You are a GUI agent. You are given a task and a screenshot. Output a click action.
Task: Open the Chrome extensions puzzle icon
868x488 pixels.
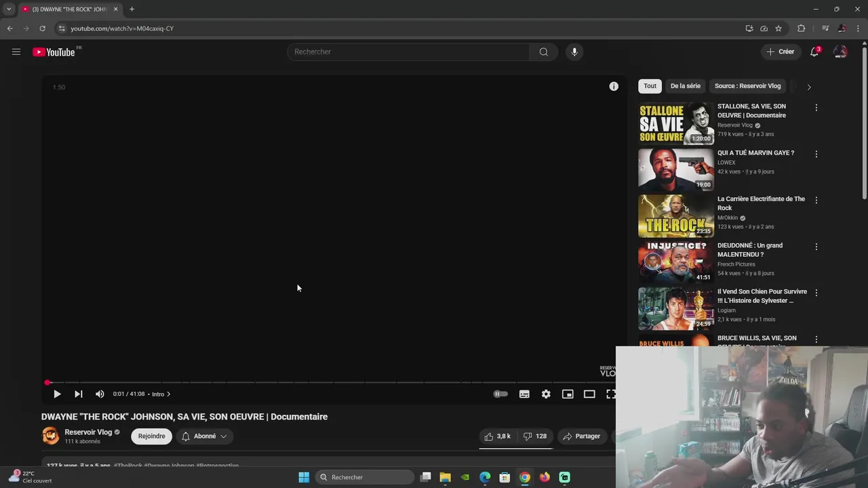[802, 28]
